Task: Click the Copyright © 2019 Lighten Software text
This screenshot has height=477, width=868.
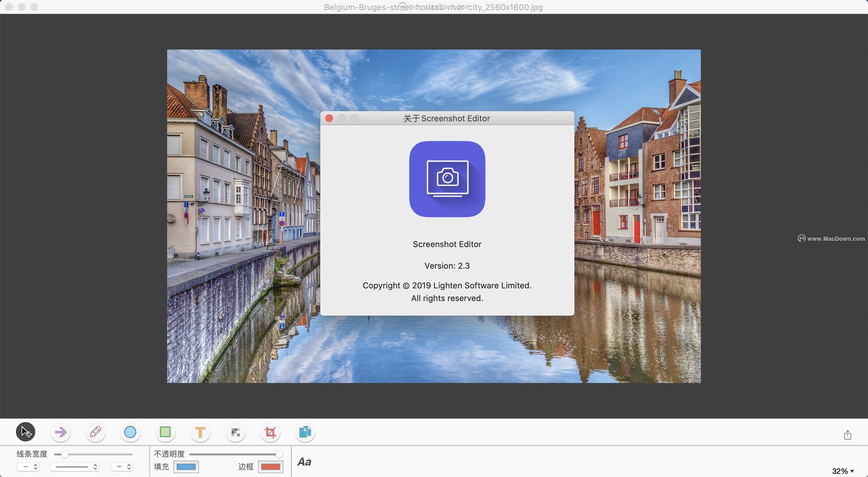Action: click(x=447, y=285)
